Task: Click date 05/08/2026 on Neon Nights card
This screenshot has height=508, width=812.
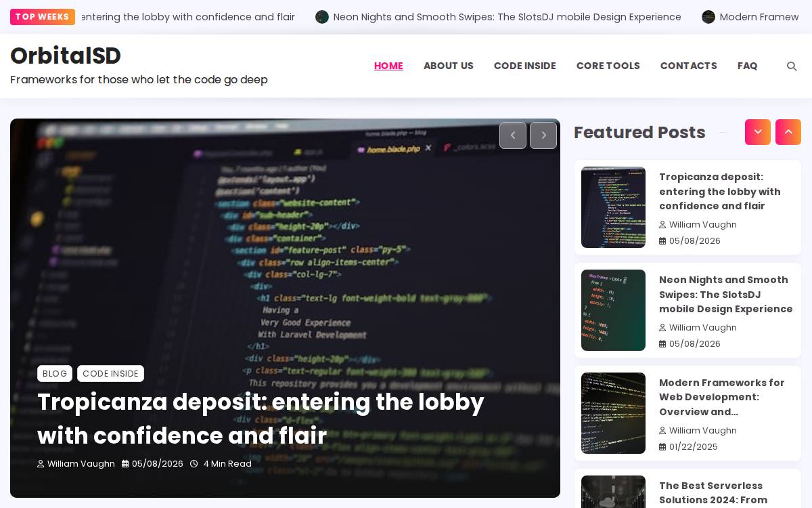Action: click(695, 344)
